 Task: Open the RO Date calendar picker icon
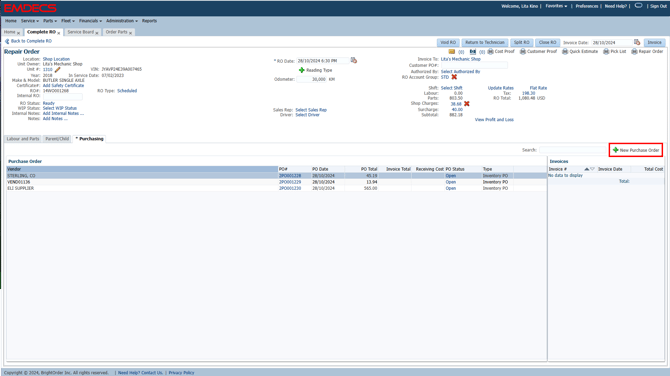click(353, 60)
